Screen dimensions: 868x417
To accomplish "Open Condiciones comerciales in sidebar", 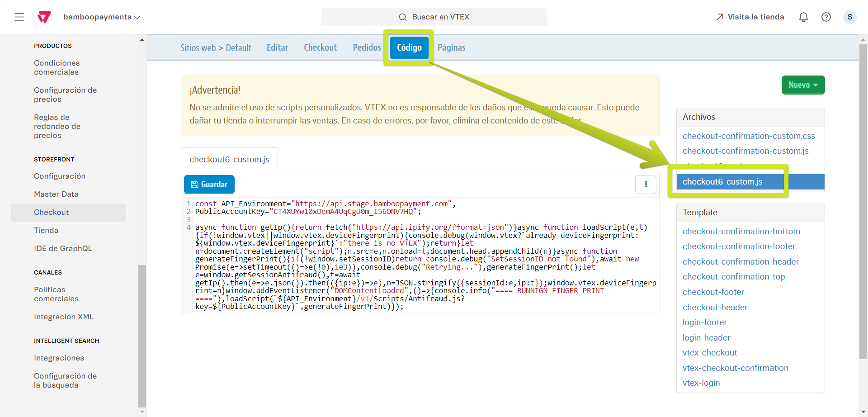I will pyautogui.click(x=57, y=67).
